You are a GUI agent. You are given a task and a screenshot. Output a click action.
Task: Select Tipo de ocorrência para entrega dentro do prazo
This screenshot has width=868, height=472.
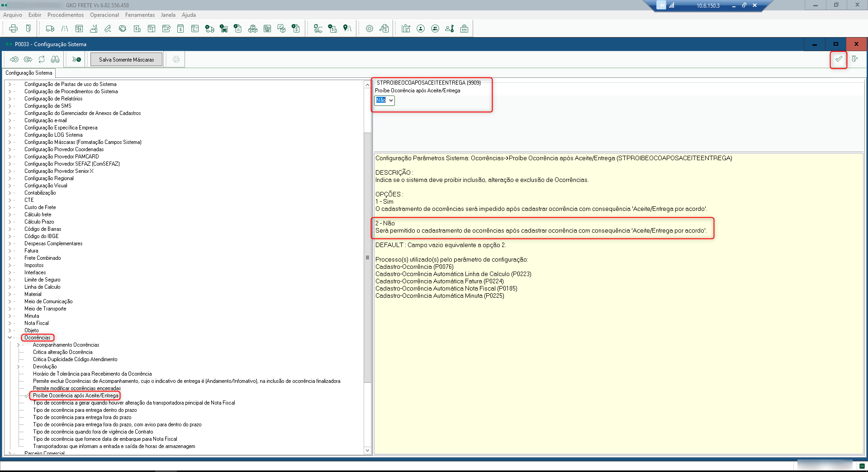point(85,410)
